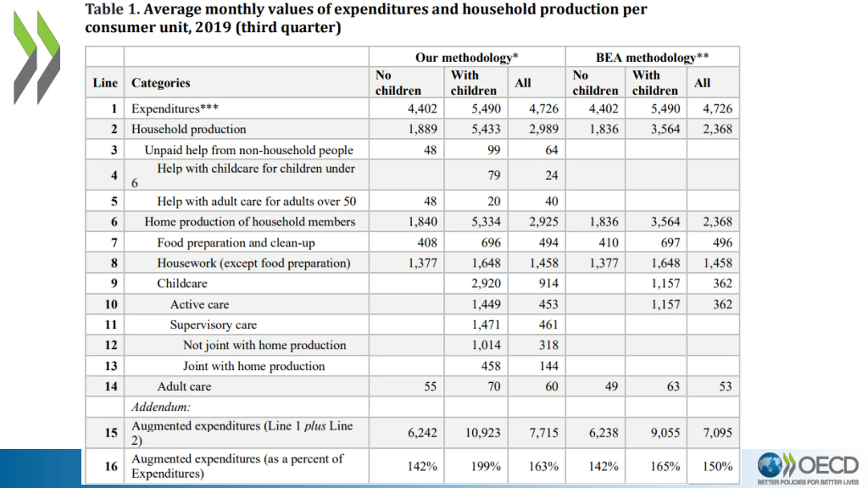Image resolution: width=868 pixels, height=488 pixels.
Task: Click the OECD wordmark text
Action: tap(829, 465)
